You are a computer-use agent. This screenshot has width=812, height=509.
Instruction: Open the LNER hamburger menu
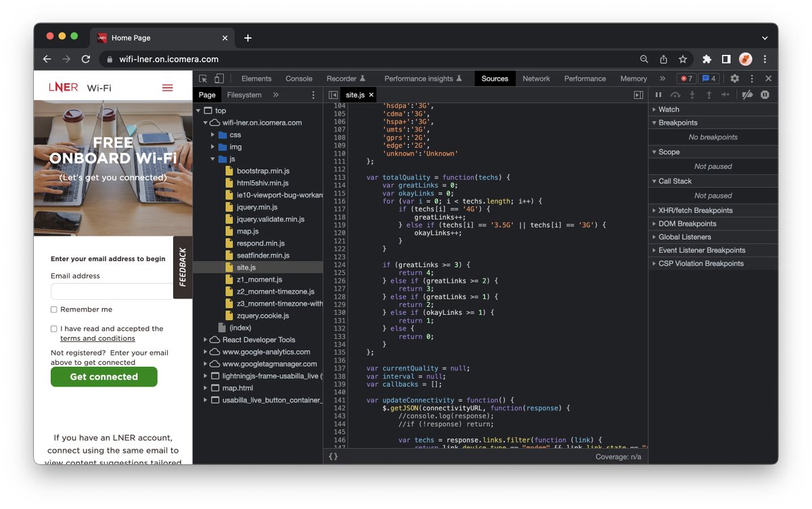click(168, 88)
